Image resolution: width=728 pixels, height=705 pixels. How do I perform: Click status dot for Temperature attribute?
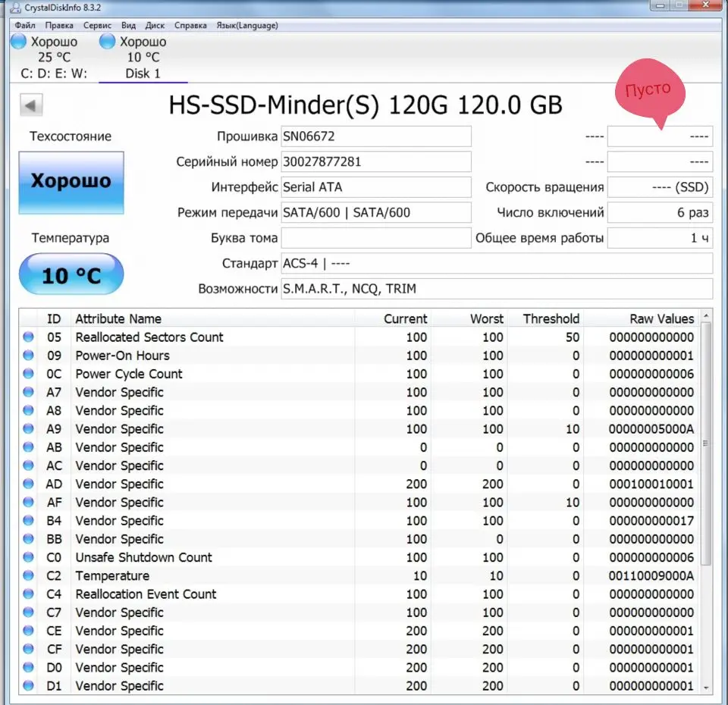tap(28, 575)
